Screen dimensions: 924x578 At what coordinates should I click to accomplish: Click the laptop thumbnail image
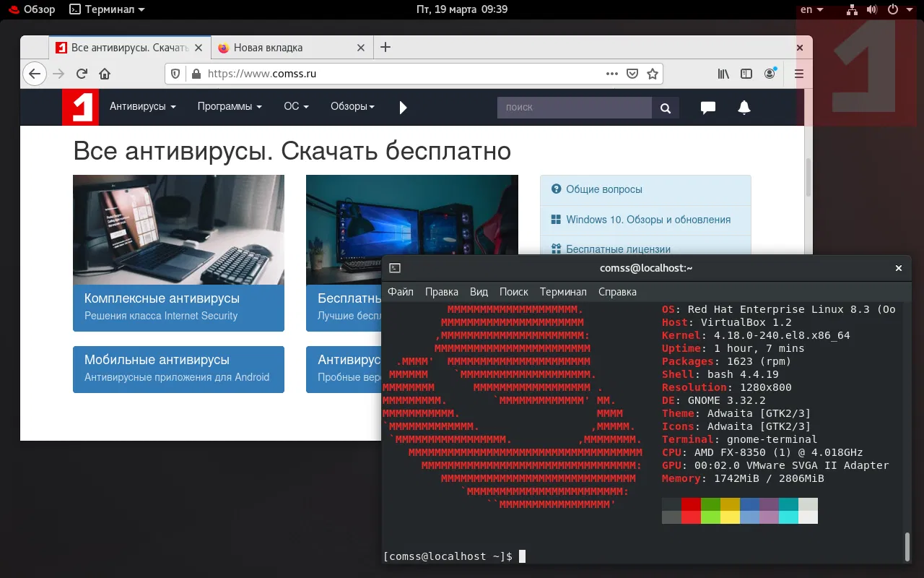point(178,230)
